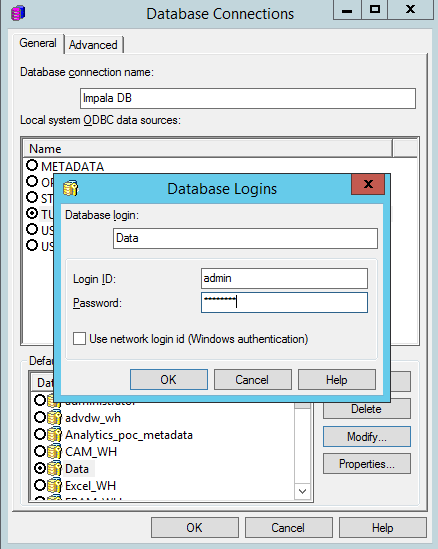
Task: Select the advdw_wh login radio button
Action: tap(40, 417)
